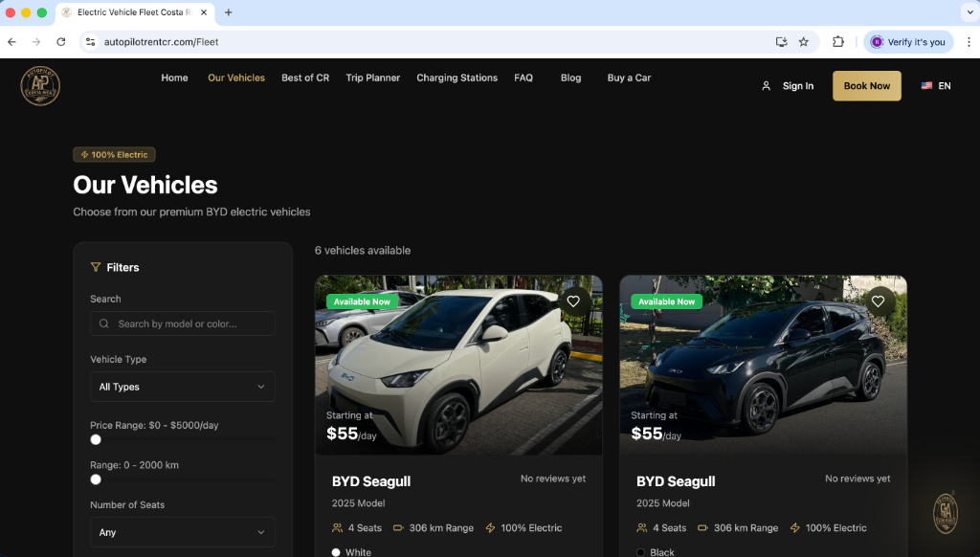Click the Black color dot
The height and width of the screenshot is (557, 980).
pos(640,552)
